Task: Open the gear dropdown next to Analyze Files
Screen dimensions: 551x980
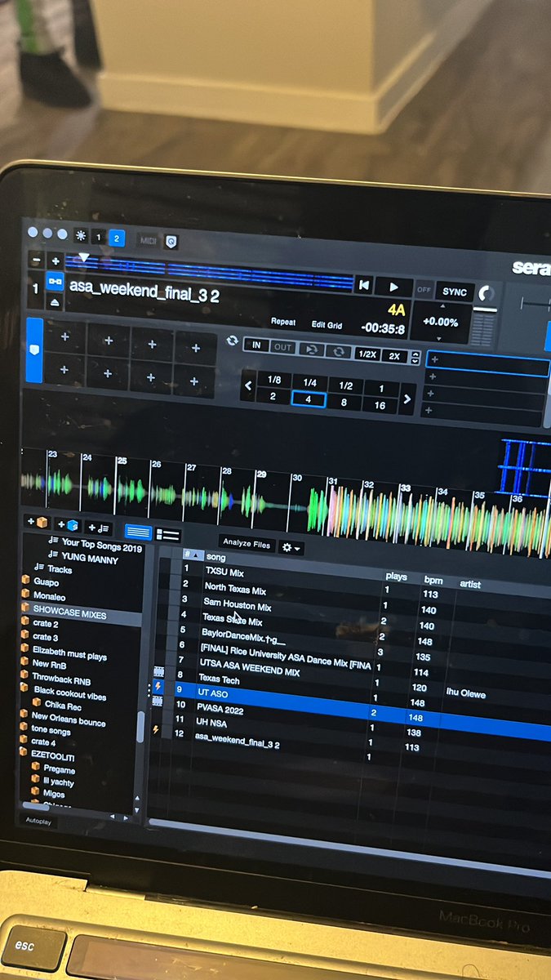Action: point(291,547)
